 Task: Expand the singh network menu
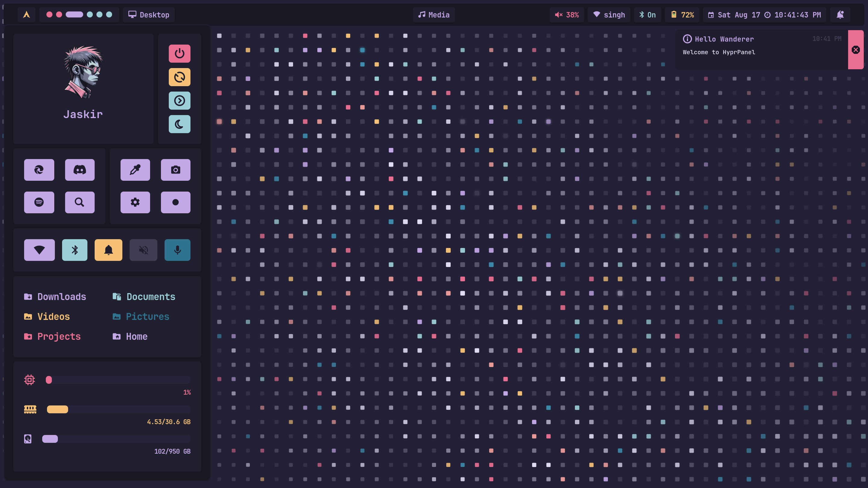coord(609,15)
